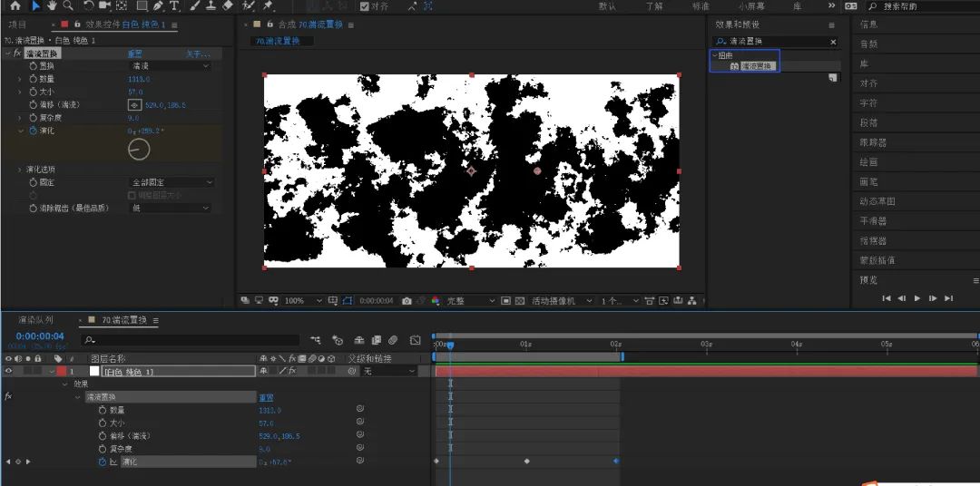This screenshot has width=980, height=486.
Task: Toggle the 演化 stopwatch in Effect Controls
Action: tap(34, 131)
